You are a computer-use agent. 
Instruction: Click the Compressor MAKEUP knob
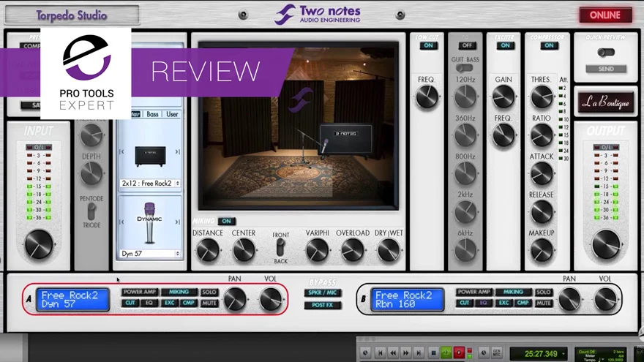click(542, 250)
